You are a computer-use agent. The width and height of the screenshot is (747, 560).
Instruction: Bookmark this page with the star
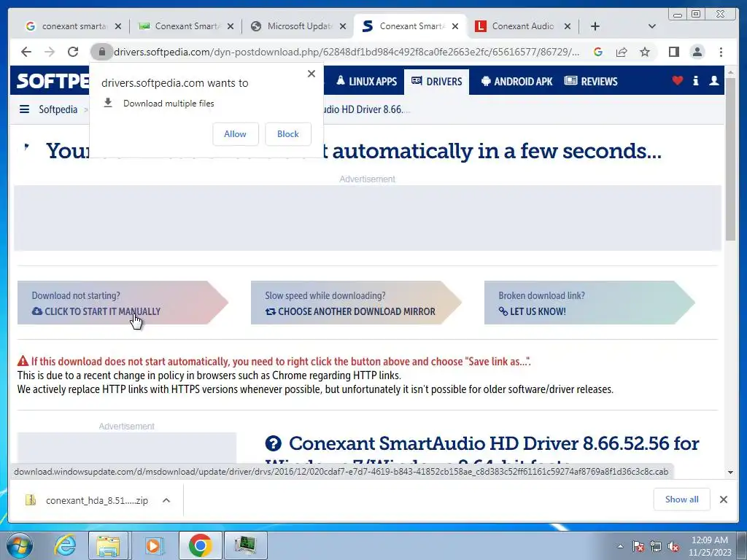[645, 52]
